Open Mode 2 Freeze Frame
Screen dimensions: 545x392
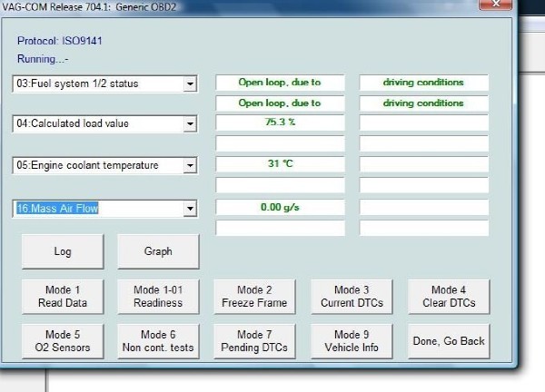(x=254, y=297)
